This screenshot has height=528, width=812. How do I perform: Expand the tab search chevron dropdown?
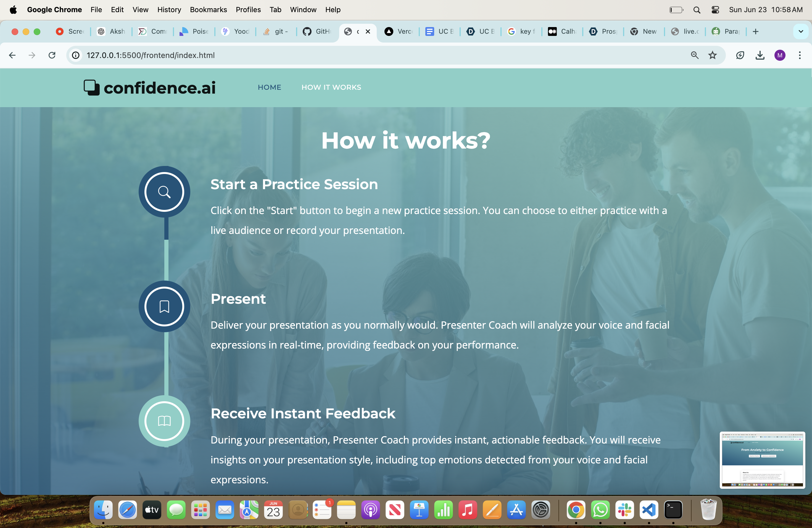[x=800, y=31]
